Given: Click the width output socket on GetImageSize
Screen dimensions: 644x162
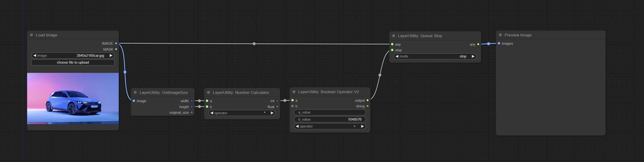Looking at the screenshot, I should (192, 101).
